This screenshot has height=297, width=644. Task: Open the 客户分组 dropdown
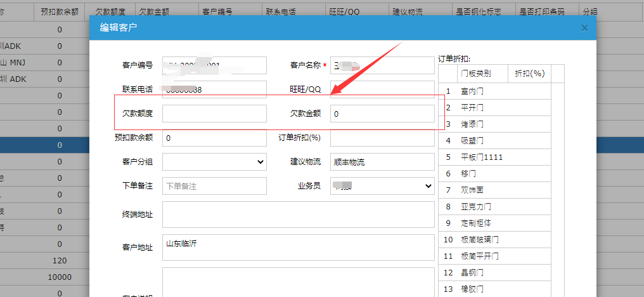[214, 162]
